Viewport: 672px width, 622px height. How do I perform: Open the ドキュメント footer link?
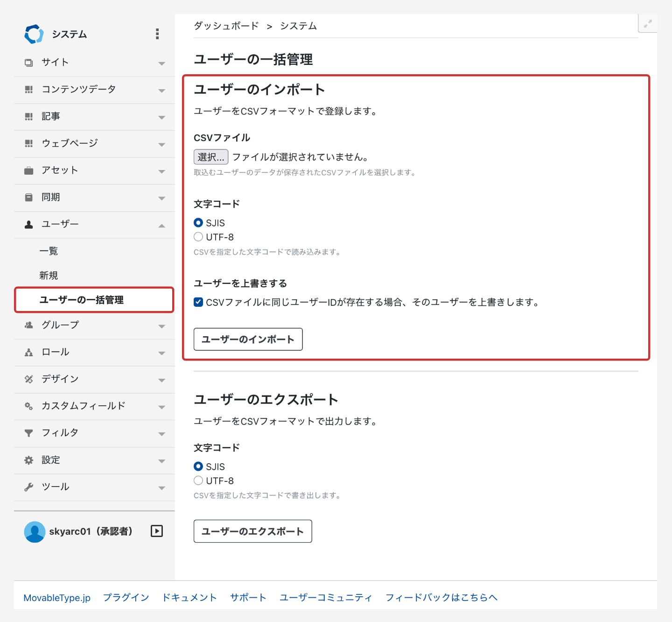point(189,598)
